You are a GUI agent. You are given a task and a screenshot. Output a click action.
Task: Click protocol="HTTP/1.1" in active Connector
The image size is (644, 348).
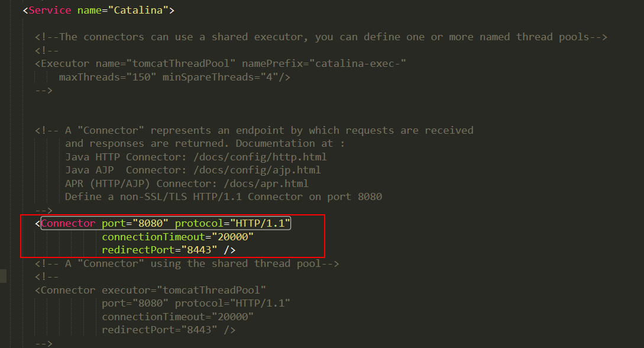pyautogui.click(x=232, y=224)
